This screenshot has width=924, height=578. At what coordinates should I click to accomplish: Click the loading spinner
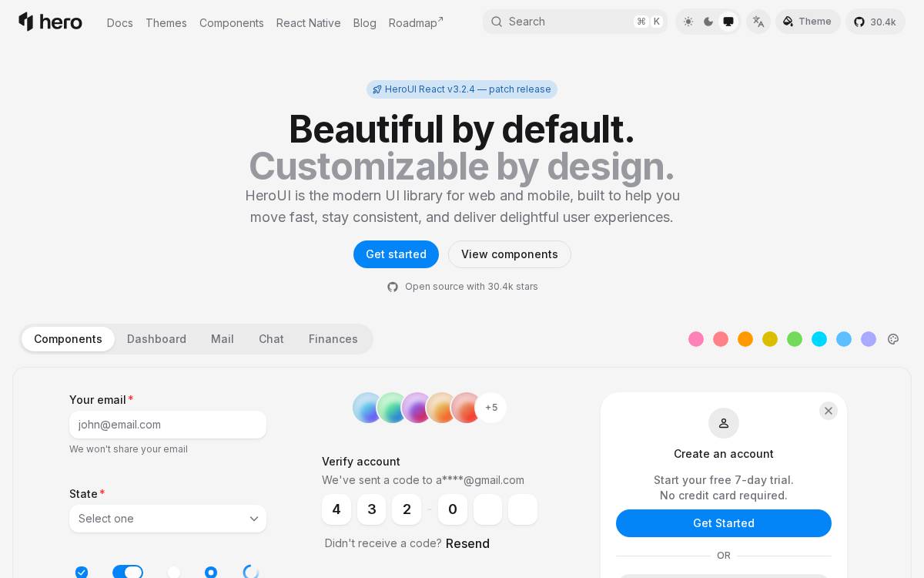(x=251, y=572)
